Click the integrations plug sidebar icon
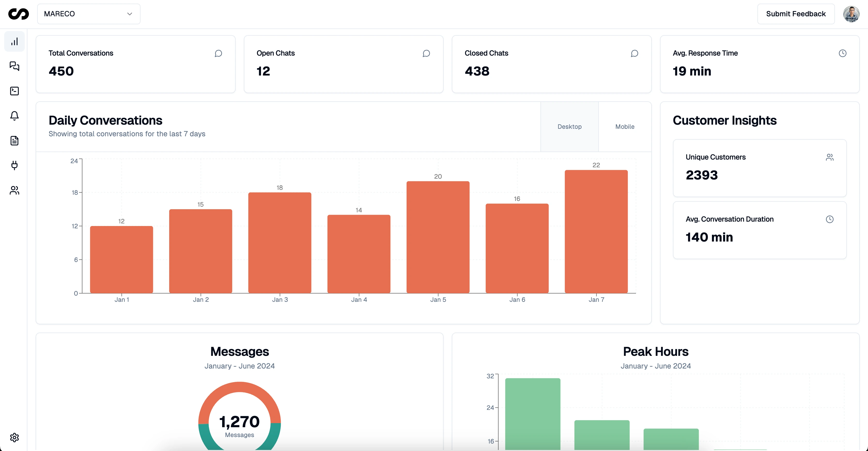This screenshot has height=451, width=868. [x=14, y=165]
